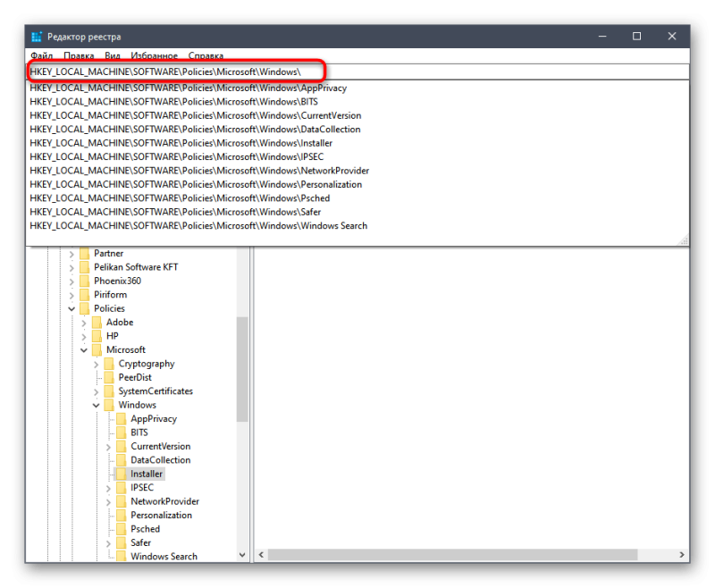
Task: Select the Safer path suggestion
Action: (x=357, y=212)
